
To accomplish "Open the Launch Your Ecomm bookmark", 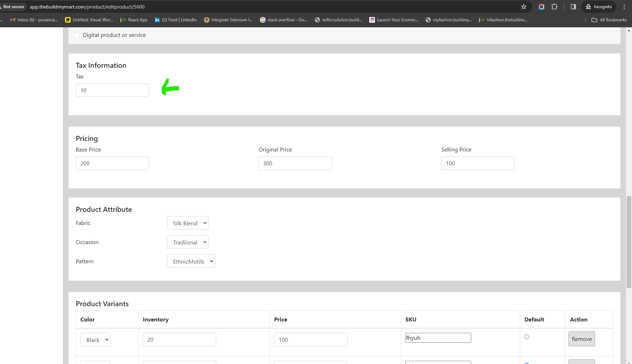I will 394,20.
